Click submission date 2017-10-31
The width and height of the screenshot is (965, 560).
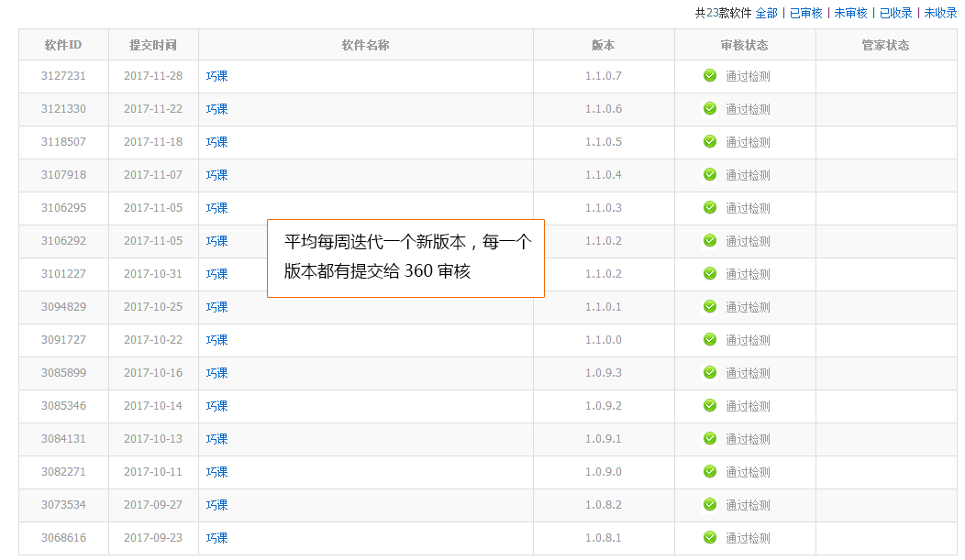pyautogui.click(x=153, y=274)
